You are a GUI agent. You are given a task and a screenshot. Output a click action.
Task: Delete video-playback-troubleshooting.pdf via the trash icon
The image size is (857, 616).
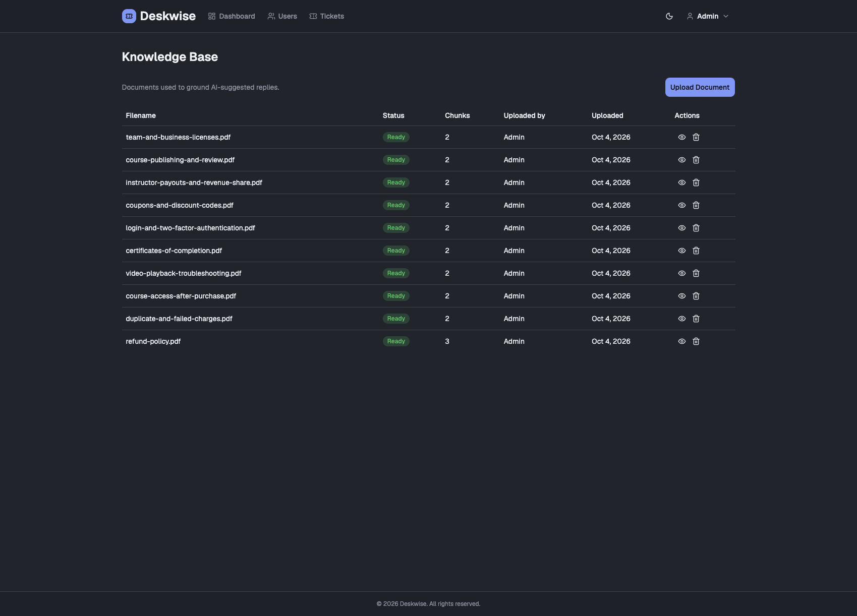[x=696, y=273]
